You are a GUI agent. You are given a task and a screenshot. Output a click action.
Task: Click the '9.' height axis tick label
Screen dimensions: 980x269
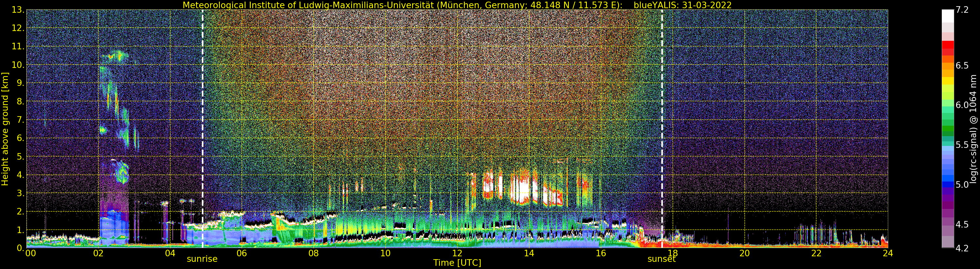21,83
